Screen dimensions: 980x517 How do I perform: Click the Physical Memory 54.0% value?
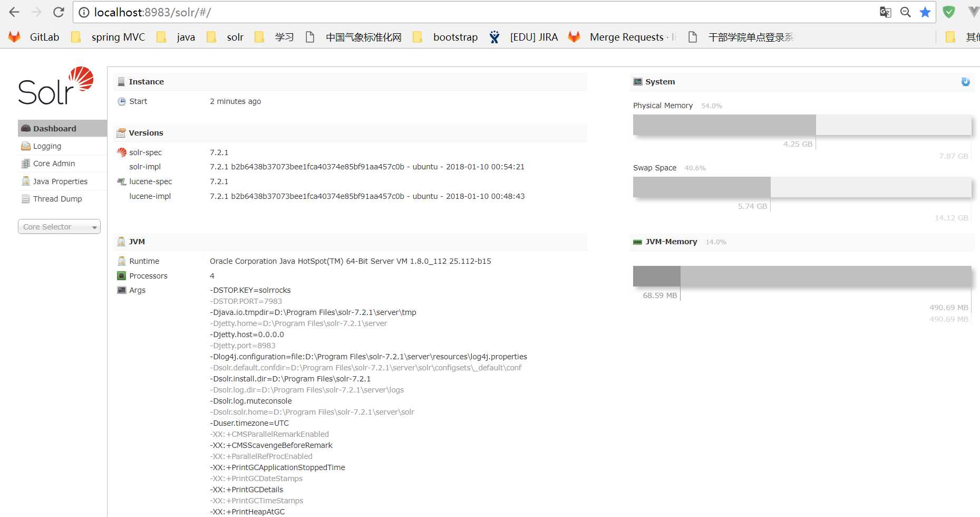[x=712, y=106]
